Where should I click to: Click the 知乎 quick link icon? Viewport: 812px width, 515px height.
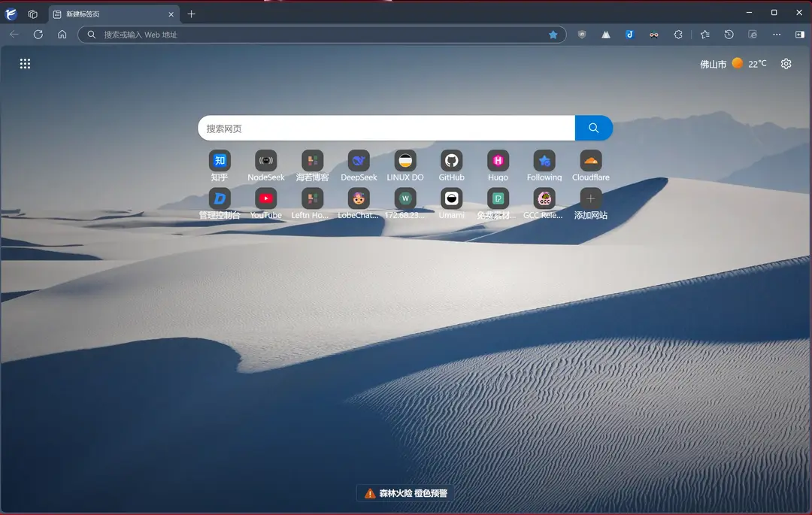point(220,161)
